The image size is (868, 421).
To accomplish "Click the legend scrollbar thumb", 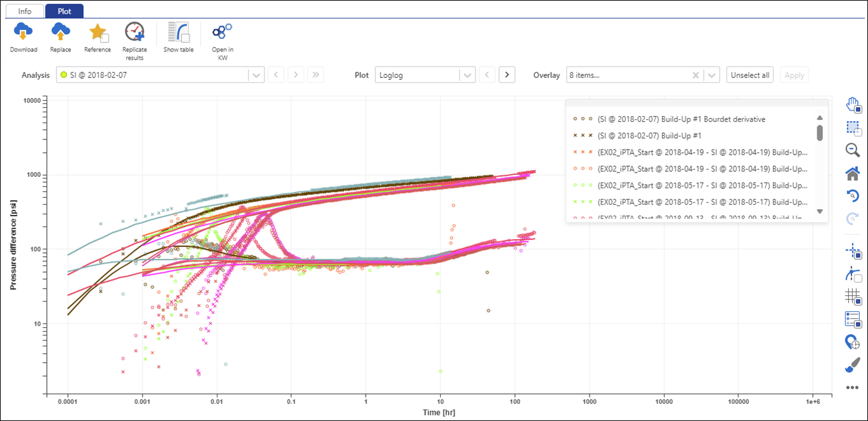I will (x=819, y=133).
